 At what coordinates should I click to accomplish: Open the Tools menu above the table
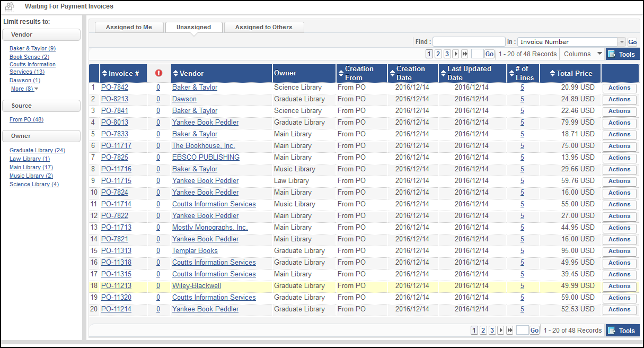pos(623,54)
